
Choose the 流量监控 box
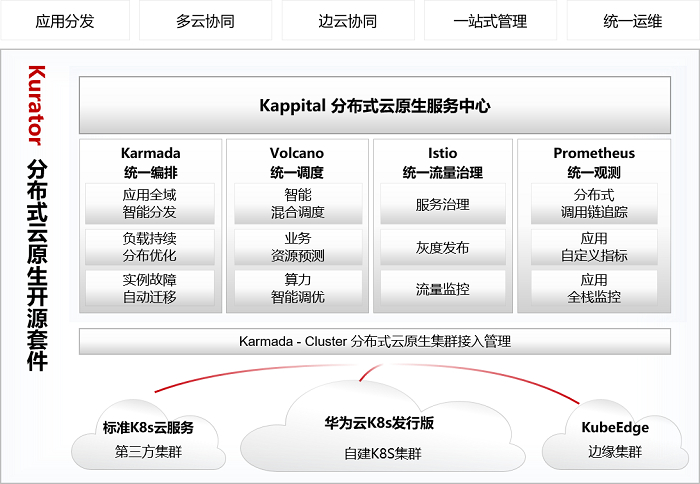click(x=443, y=288)
